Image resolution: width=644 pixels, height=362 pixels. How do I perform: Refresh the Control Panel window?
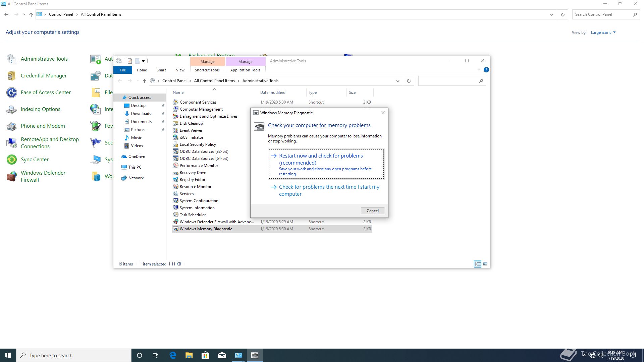(x=562, y=14)
